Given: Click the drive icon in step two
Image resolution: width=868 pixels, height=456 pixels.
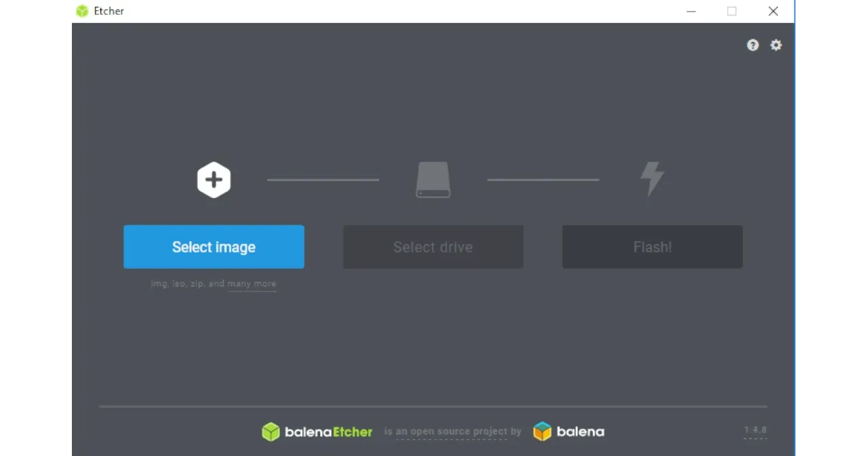Looking at the screenshot, I should pyautogui.click(x=433, y=180).
